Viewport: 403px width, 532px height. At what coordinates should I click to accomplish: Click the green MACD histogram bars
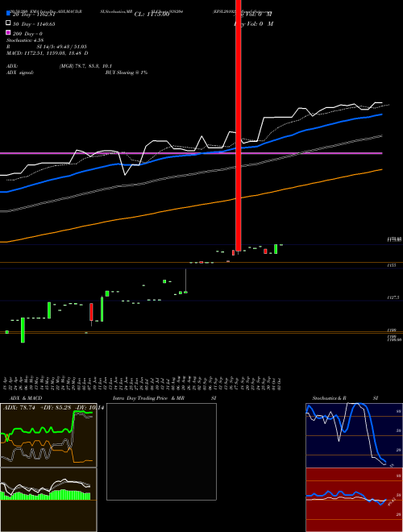click(x=46, y=495)
